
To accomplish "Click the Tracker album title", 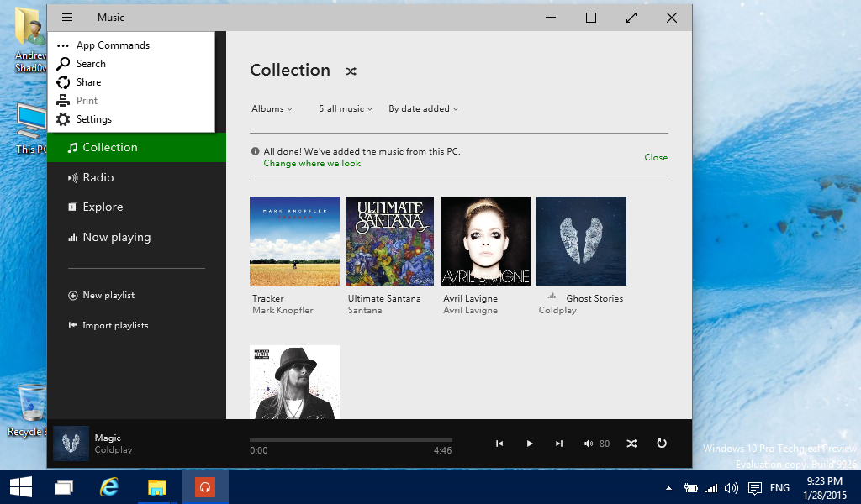I will [x=268, y=298].
